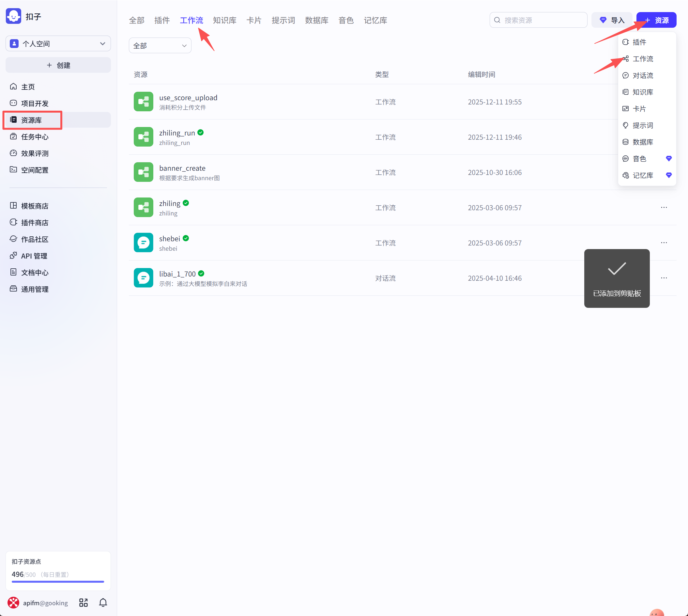The height and width of the screenshot is (616, 688).
Task: Click the apifm user avatar
Action: coord(13,603)
